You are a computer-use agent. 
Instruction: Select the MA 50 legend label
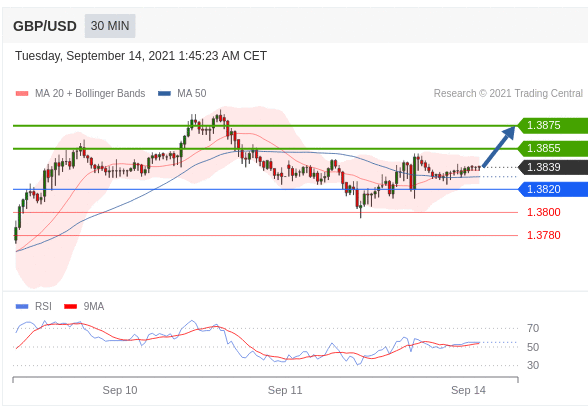(x=192, y=93)
